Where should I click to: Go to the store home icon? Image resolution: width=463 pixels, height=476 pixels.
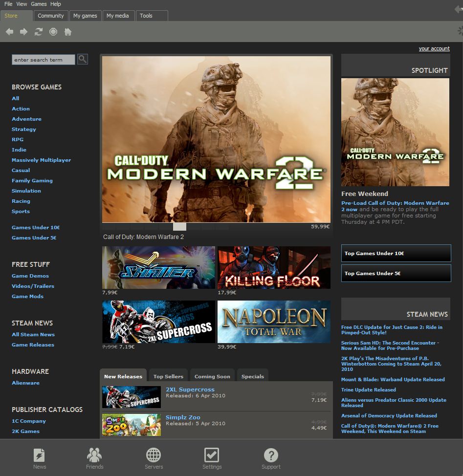click(68, 32)
